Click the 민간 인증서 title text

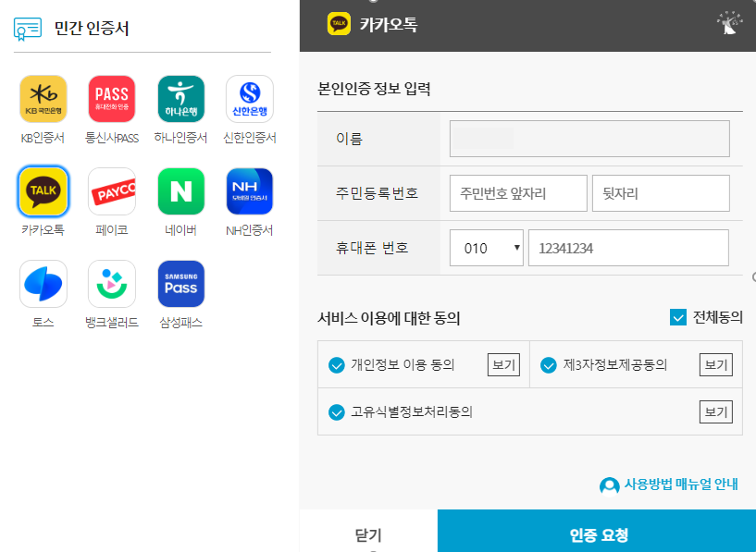[91, 29]
